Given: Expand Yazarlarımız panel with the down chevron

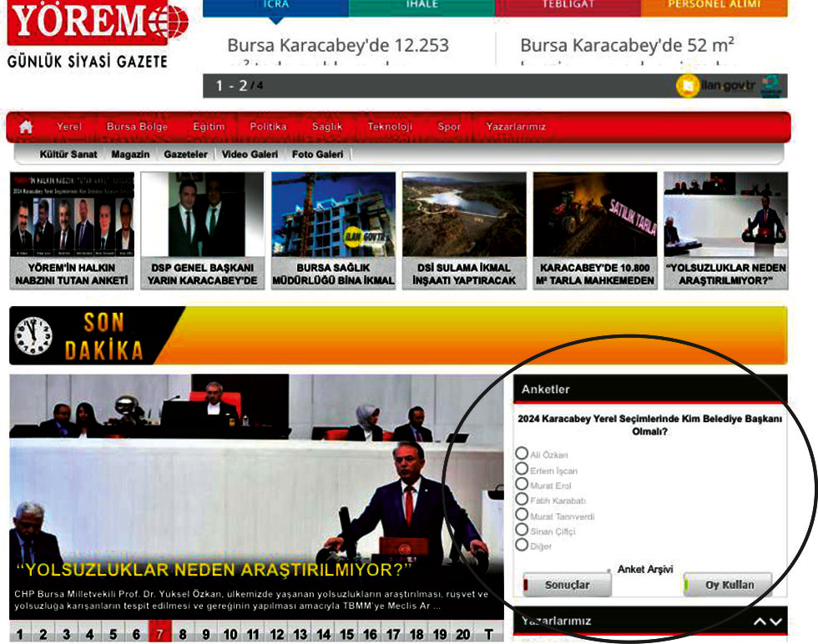Looking at the screenshot, I should [x=775, y=621].
